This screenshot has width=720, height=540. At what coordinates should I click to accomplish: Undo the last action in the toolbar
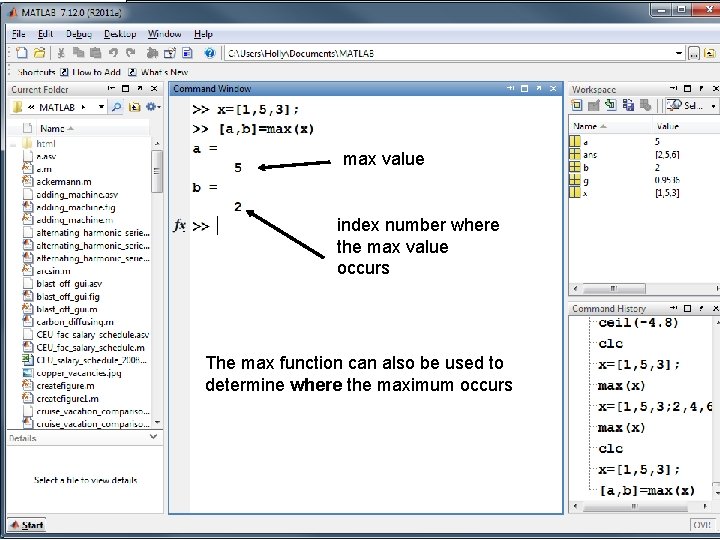tap(113, 53)
